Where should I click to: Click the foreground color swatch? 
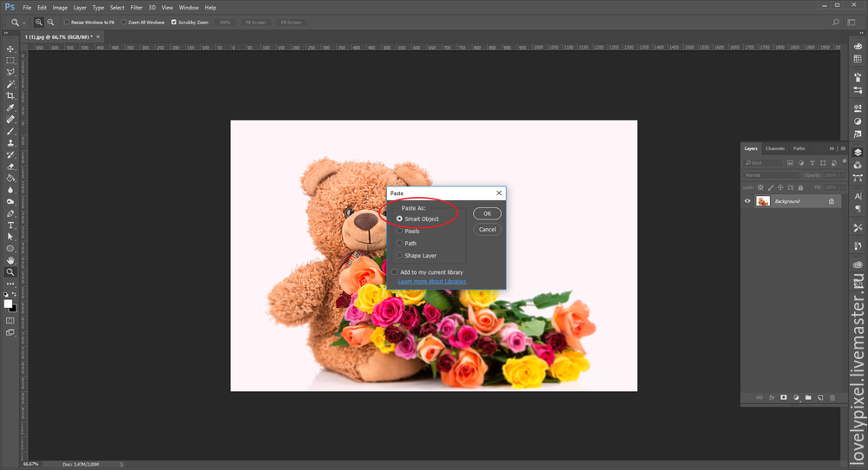pos(8,304)
